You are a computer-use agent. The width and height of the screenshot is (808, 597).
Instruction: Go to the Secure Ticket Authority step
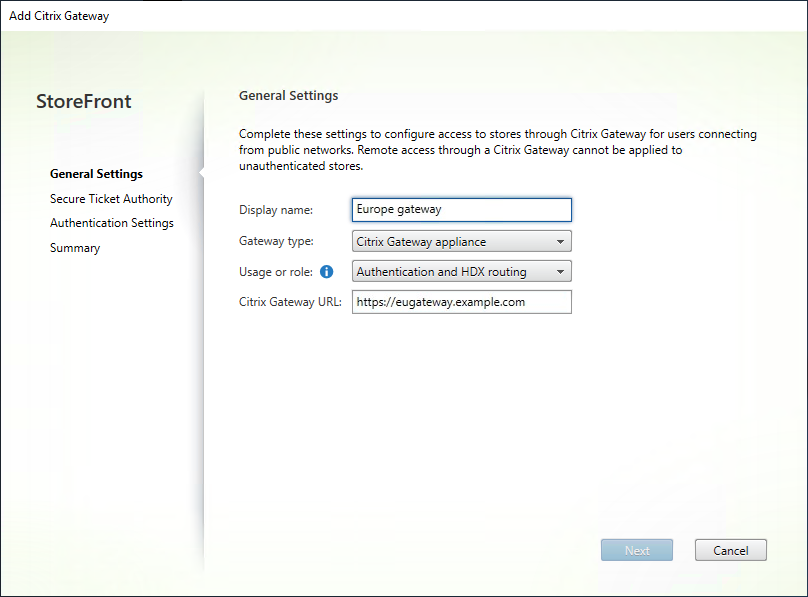111,199
